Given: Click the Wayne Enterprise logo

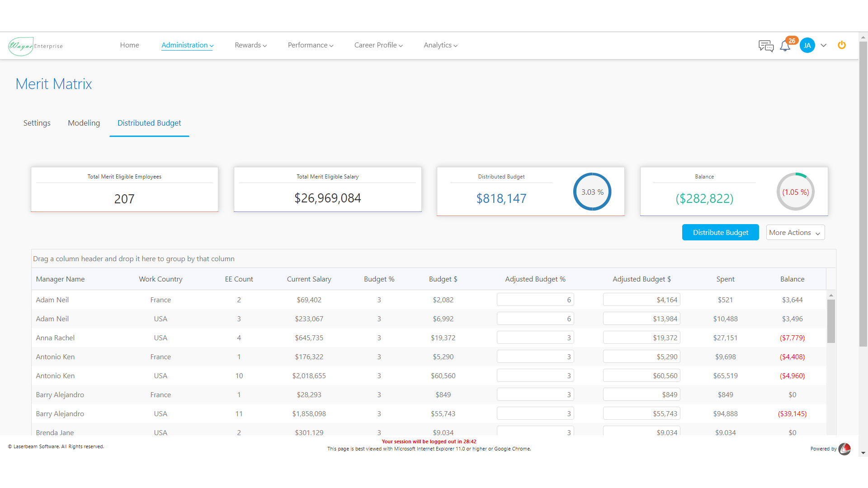Looking at the screenshot, I should [36, 46].
